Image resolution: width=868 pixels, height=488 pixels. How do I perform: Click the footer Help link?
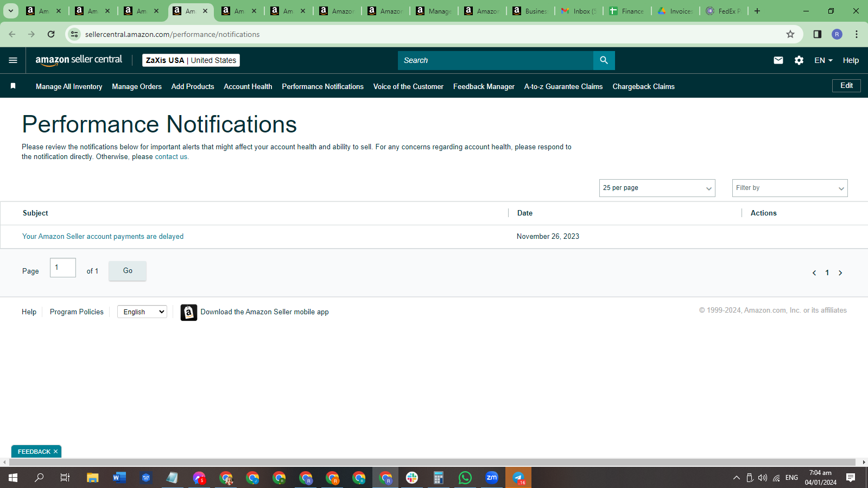pyautogui.click(x=29, y=312)
